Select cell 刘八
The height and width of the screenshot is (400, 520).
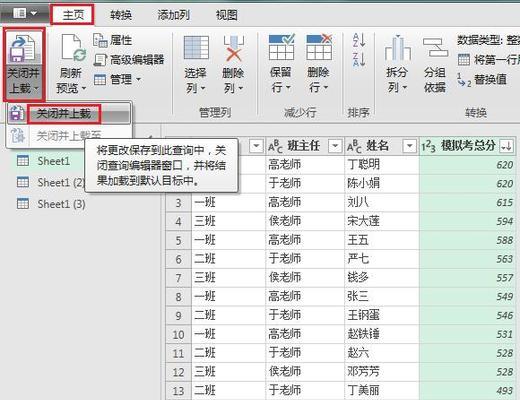[382, 202]
